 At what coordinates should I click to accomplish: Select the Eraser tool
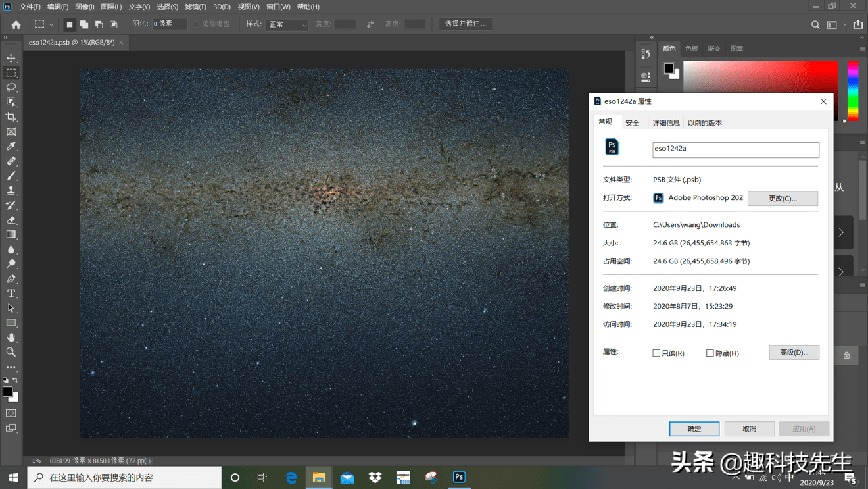click(x=11, y=220)
